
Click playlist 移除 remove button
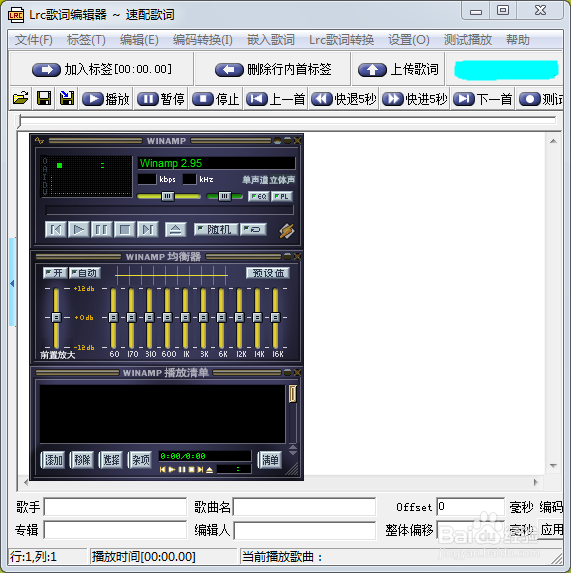click(x=82, y=460)
